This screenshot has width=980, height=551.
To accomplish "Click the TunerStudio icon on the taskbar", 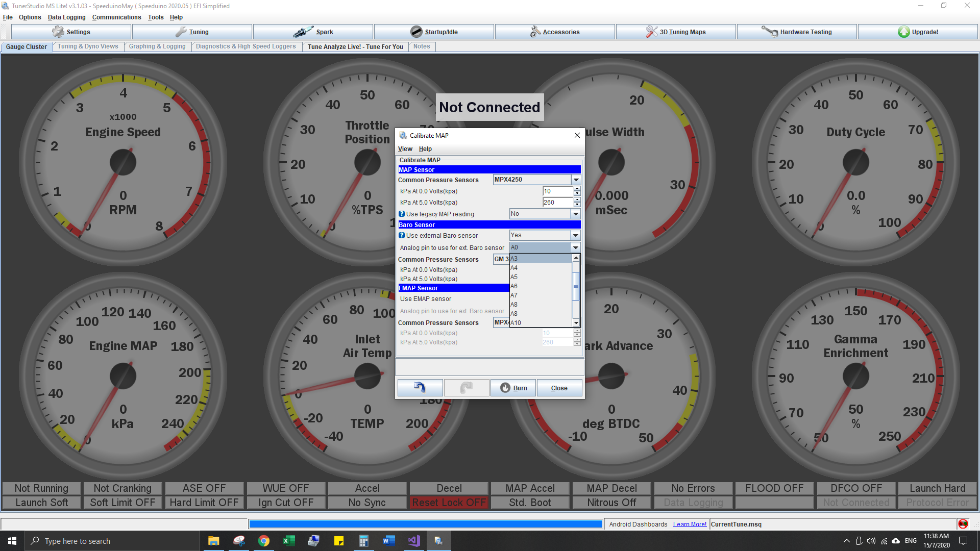I will 438,540.
